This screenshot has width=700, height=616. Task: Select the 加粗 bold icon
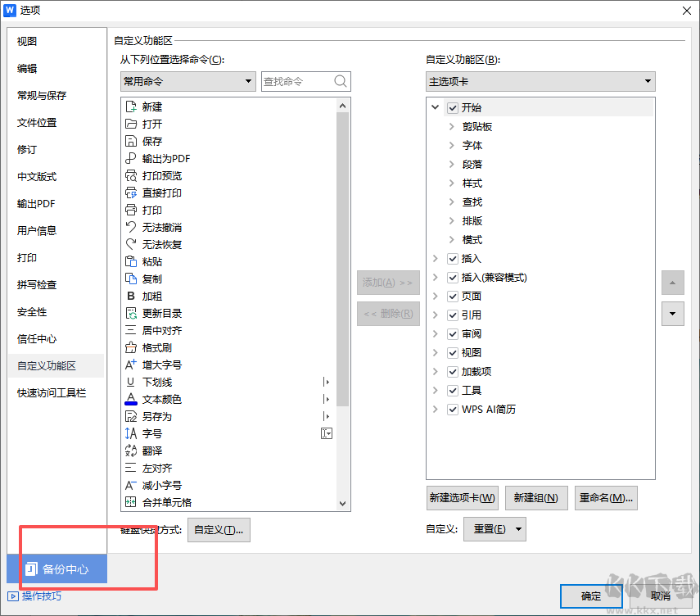pos(131,296)
